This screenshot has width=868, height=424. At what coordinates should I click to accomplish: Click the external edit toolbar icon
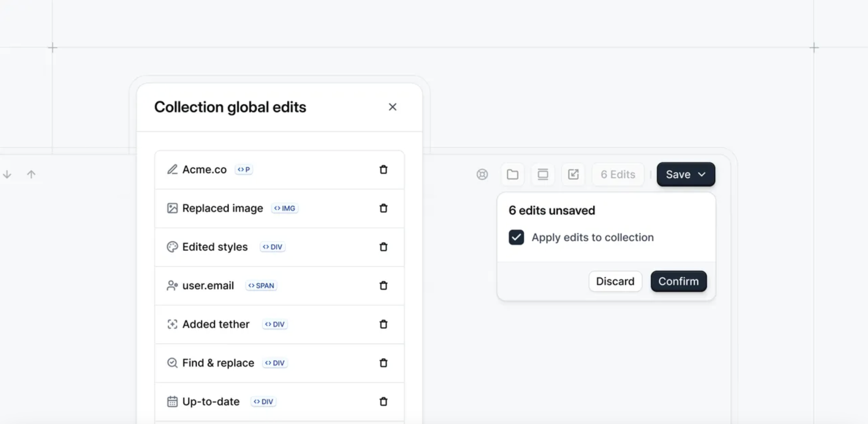[x=573, y=174]
